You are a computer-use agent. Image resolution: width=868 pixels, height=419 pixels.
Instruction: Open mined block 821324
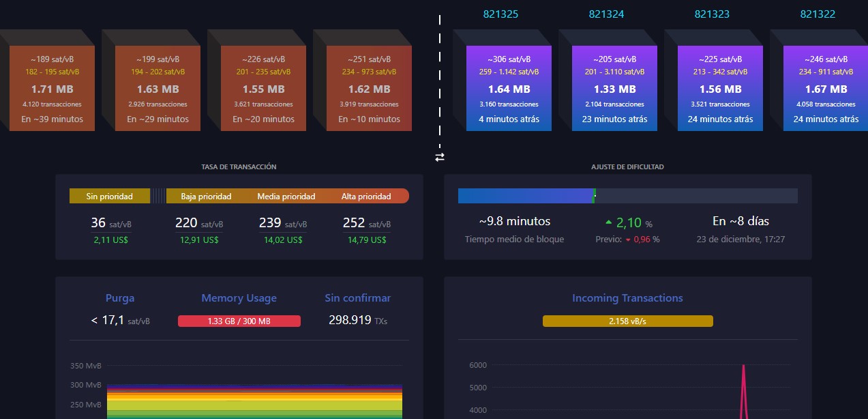pyautogui.click(x=614, y=88)
